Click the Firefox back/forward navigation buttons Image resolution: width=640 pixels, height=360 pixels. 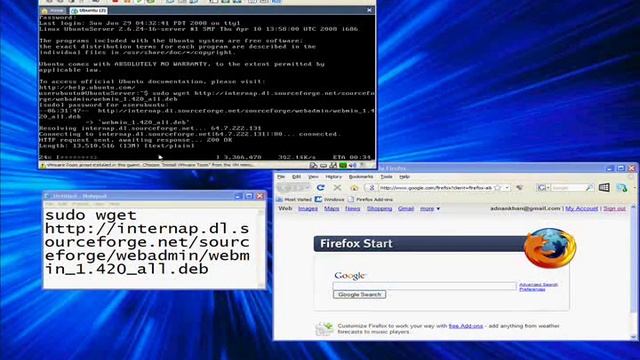click(293, 187)
